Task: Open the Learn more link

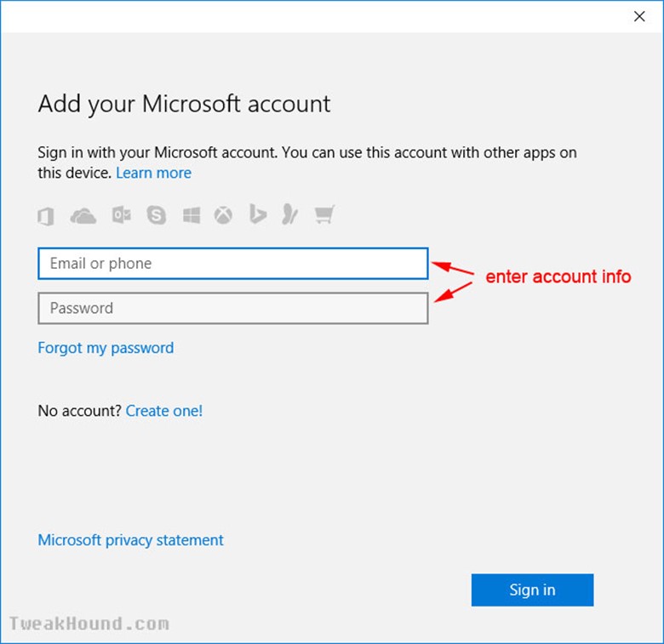Action: [154, 173]
